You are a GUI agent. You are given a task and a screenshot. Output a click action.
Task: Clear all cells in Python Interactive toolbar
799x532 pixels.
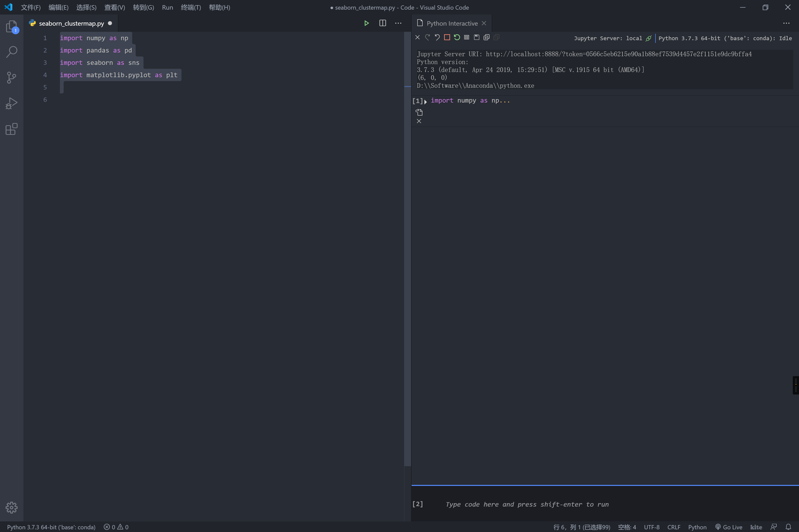(417, 37)
